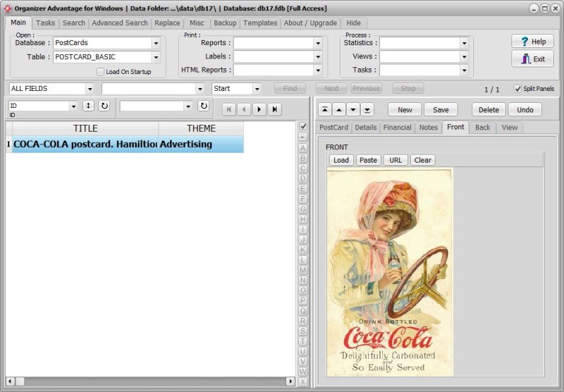Expand the Statistics dropdown

tap(465, 43)
